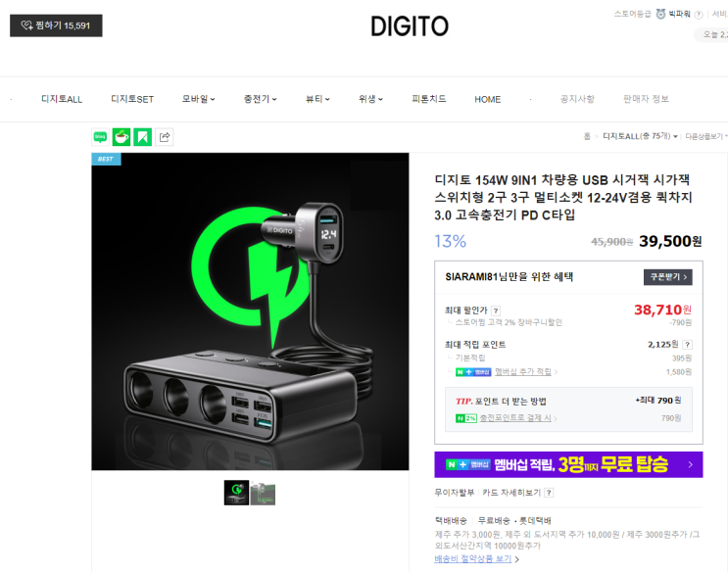Open 멤버십 추가 적립 link

coord(523,372)
